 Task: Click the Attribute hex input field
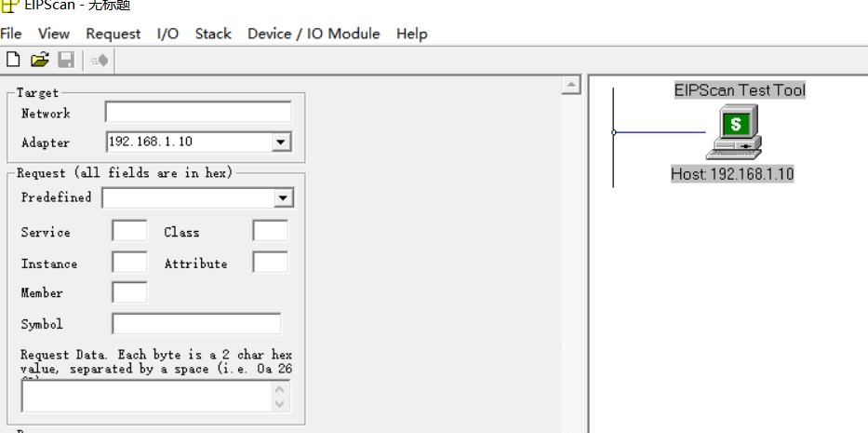tap(270, 263)
